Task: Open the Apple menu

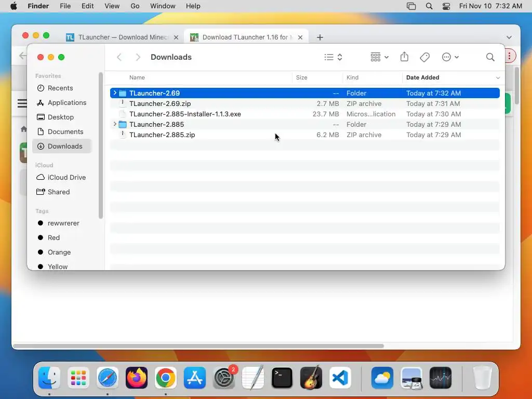Action: click(x=14, y=6)
